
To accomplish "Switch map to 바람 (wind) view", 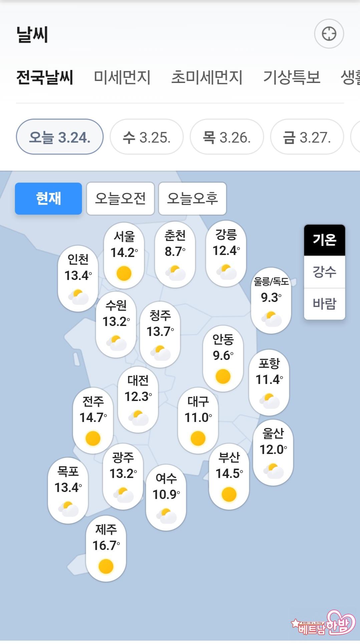I will pos(324,304).
